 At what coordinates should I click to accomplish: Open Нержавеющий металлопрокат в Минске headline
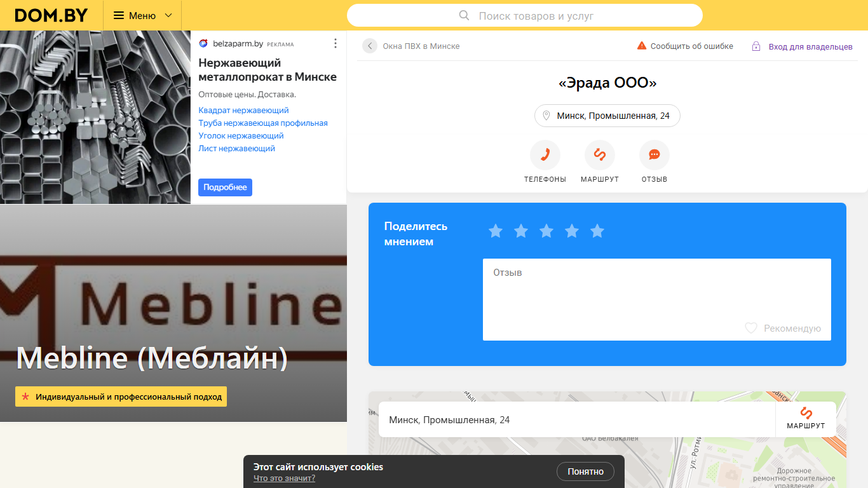(x=268, y=70)
